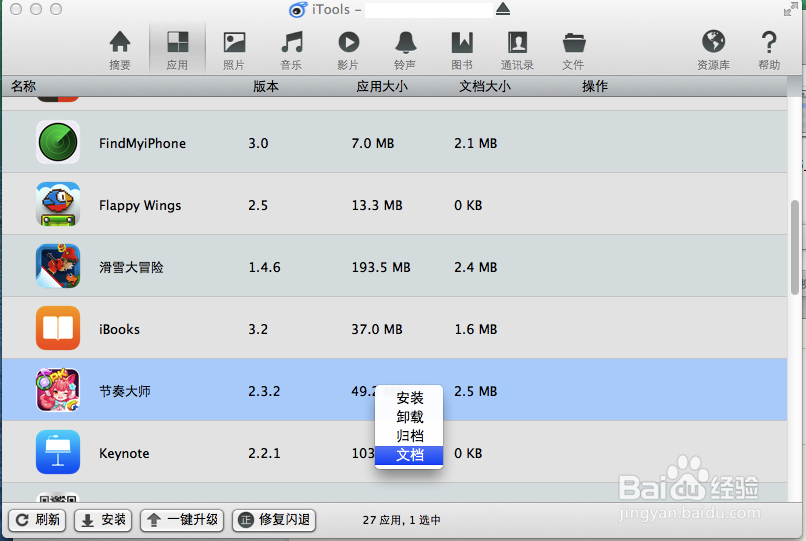Viewport: 806px width, 541px height.
Task: Click the FindMyiPhone app icon
Action: (58, 142)
